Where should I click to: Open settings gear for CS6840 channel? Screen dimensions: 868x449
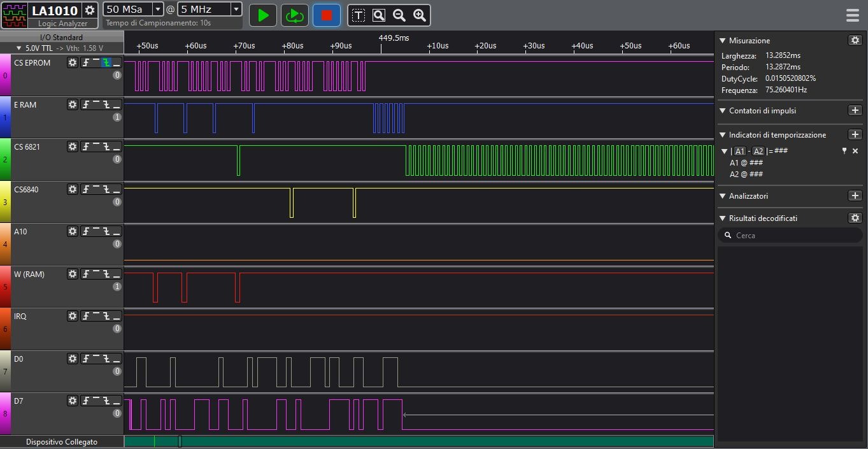click(73, 189)
